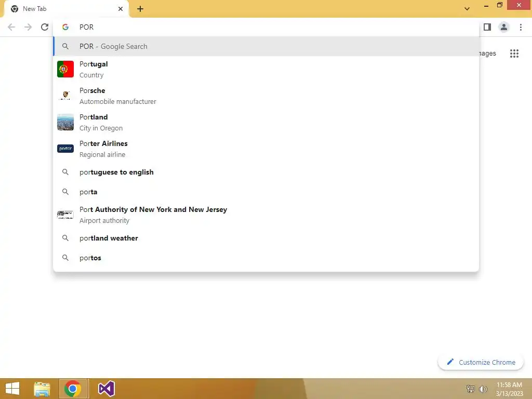This screenshot has width=532, height=399.
Task: Open File Explorer from taskbar
Action: 42,389
